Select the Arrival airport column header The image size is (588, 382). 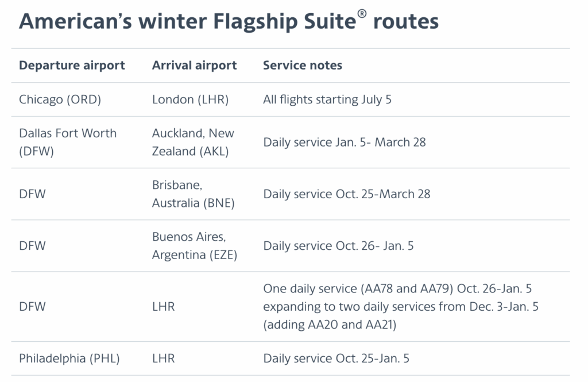194,65
